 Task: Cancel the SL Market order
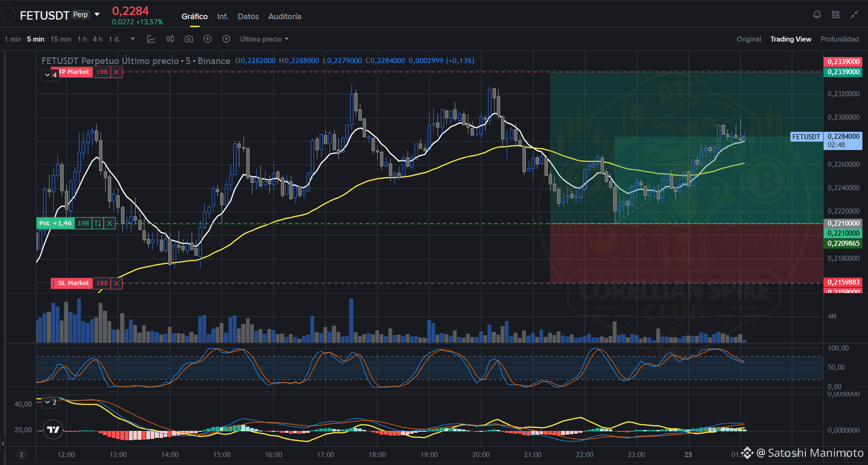click(x=117, y=283)
